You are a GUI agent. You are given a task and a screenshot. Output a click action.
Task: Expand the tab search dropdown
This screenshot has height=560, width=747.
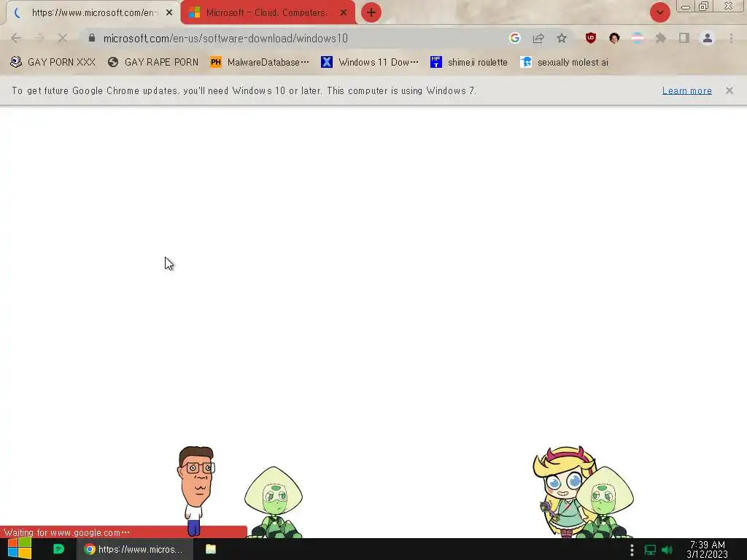click(659, 13)
